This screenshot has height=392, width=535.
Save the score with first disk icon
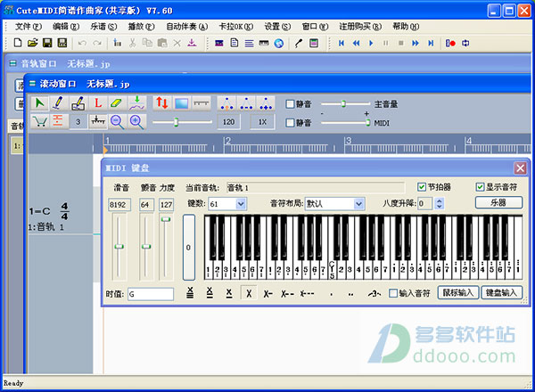click(47, 43)
